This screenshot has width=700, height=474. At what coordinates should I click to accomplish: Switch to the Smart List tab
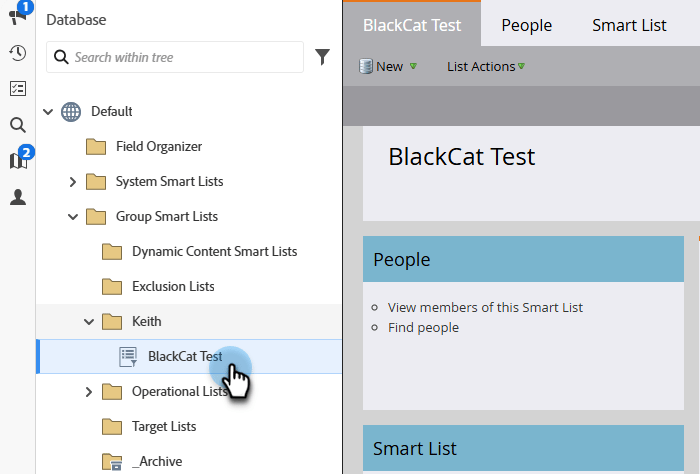point(629,25)
